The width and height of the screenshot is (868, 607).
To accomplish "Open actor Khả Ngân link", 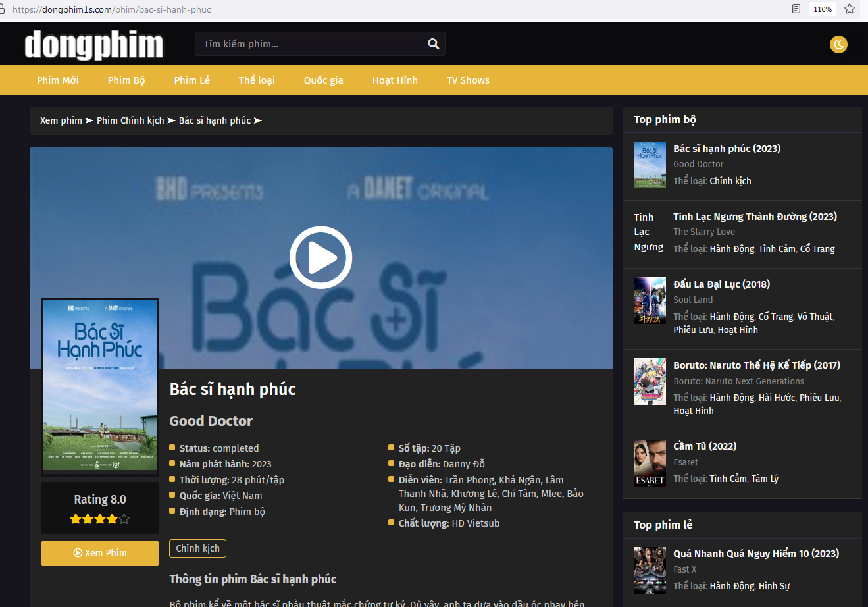I will (x=520, y=480).
